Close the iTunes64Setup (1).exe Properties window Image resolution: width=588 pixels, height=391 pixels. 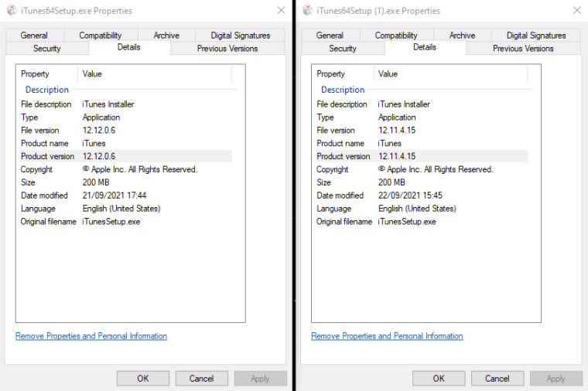pos(577,10)
